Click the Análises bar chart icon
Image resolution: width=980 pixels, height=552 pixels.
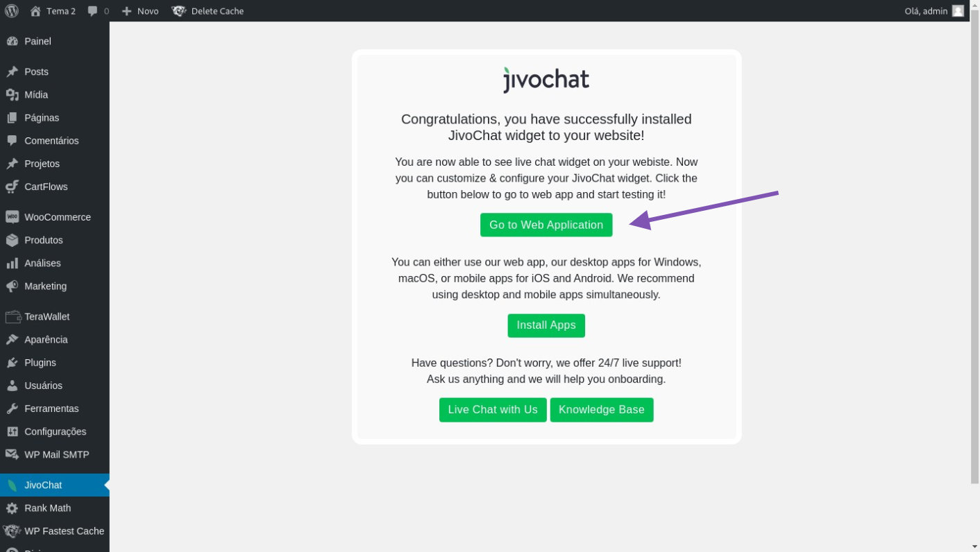[12, 264]
